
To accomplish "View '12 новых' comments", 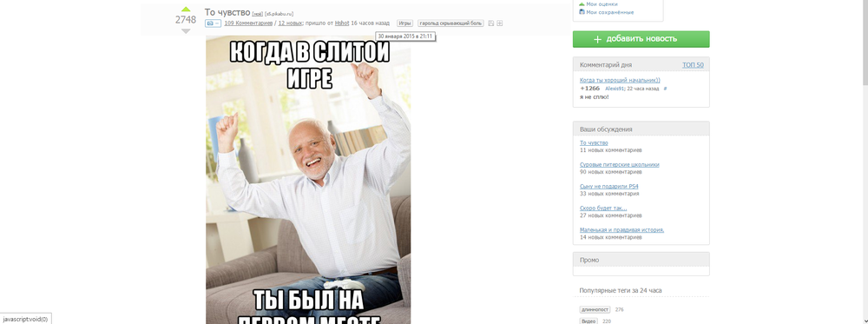I will [x=290, y=23].
